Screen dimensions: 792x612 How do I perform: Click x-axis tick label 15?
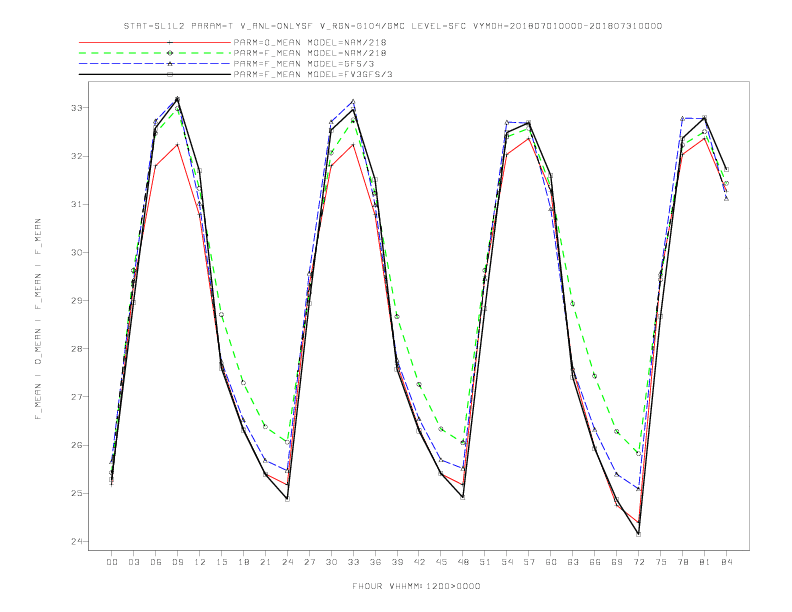click(x=221, y=562)
